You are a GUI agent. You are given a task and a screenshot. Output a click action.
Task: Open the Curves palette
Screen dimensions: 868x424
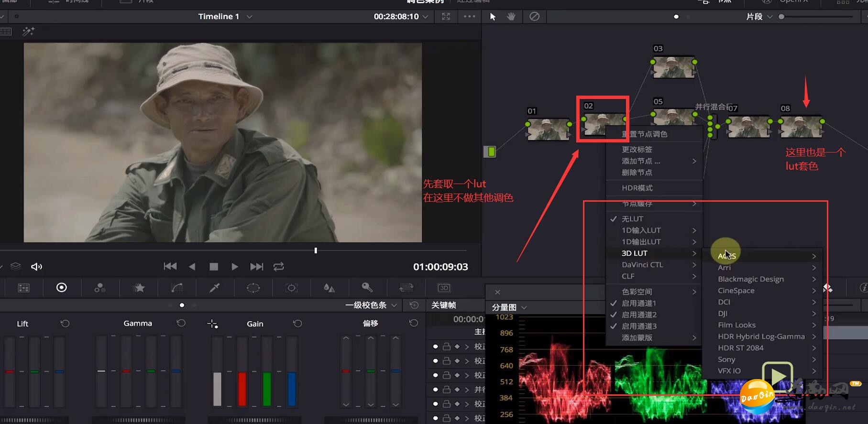pyautogui.click(x=177, y=288)
